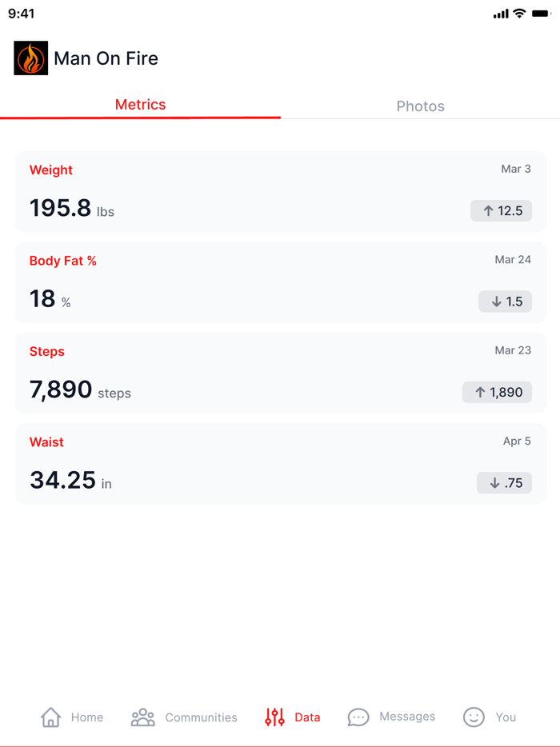Select the Metrics tab
This screenshot has width=560, height=747.
tap(140, 104)
